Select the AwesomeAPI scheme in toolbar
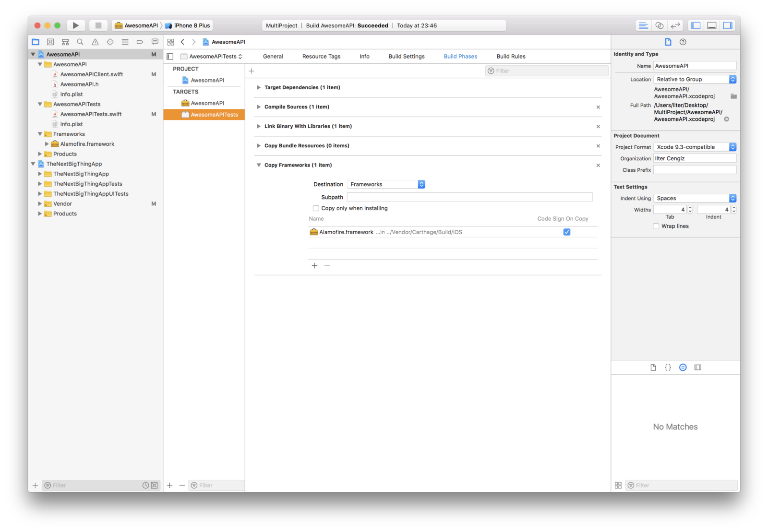This screenshot has width=768, height=532. (136, 25)
